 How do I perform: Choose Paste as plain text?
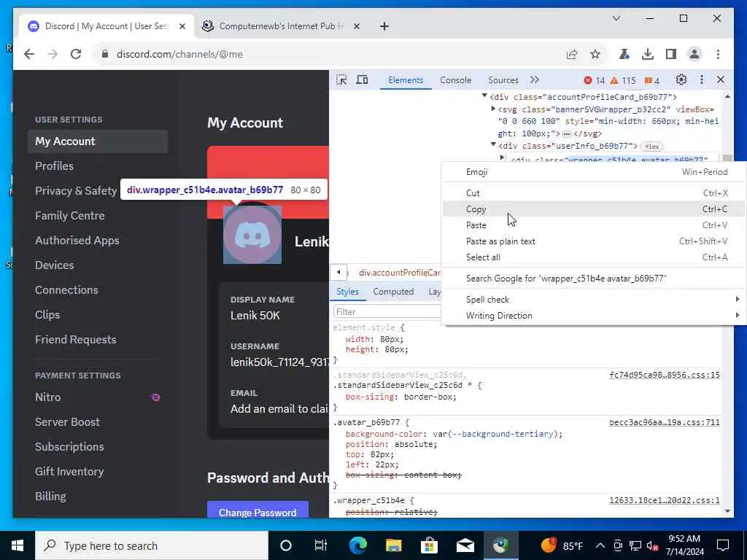593,241
